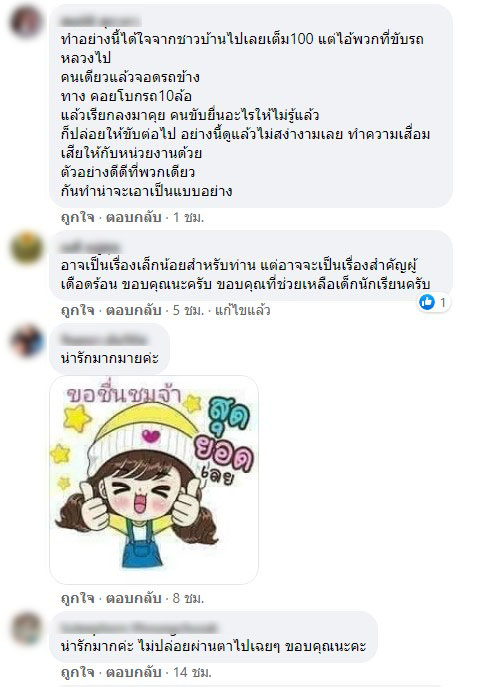Like the comment posted 14 ชม. ago
This screenshot has height=687, width=495.
tap(78, 672)
